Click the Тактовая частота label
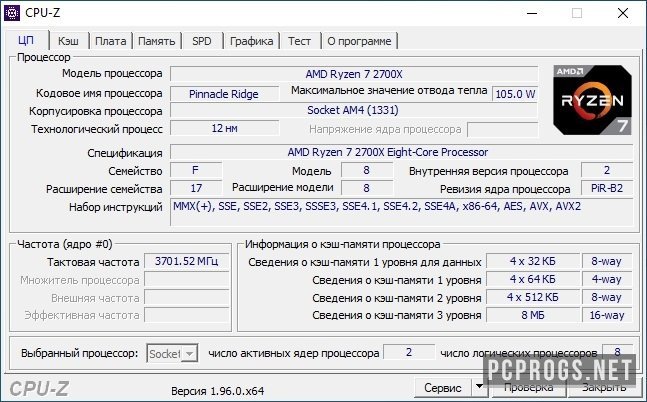The image size is (647, 402). 93,262
